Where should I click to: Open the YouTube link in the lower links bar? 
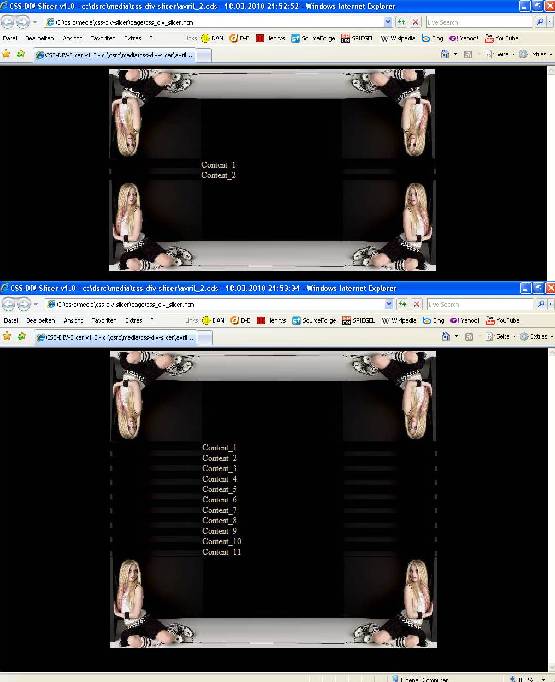click(x=503, y=321)
